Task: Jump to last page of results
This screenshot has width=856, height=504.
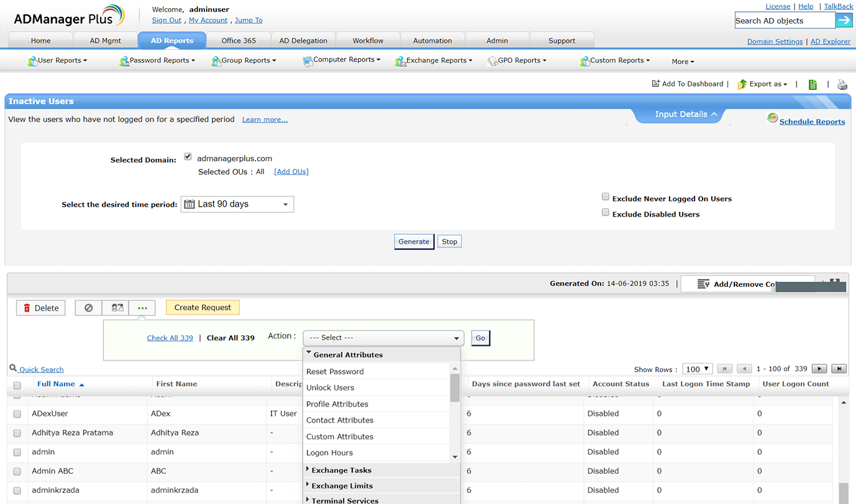Action: click(x=839, y=369)
